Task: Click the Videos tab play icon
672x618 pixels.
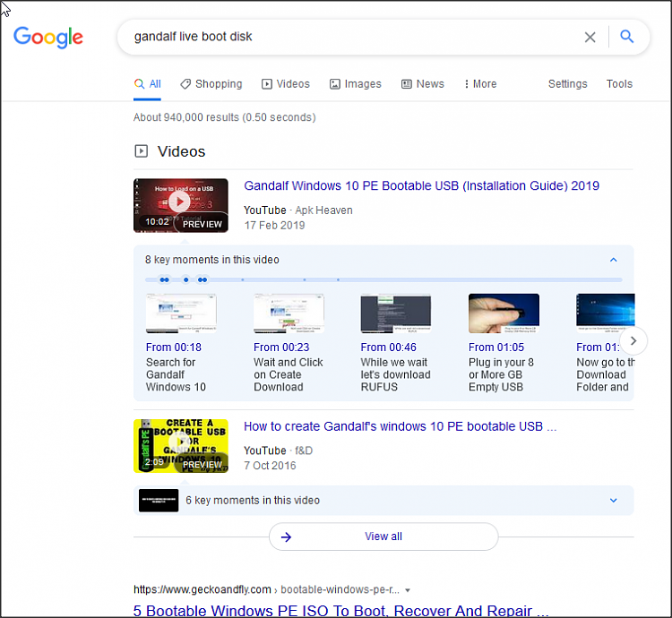Action: pyautogui.click(x=267, y=84)
